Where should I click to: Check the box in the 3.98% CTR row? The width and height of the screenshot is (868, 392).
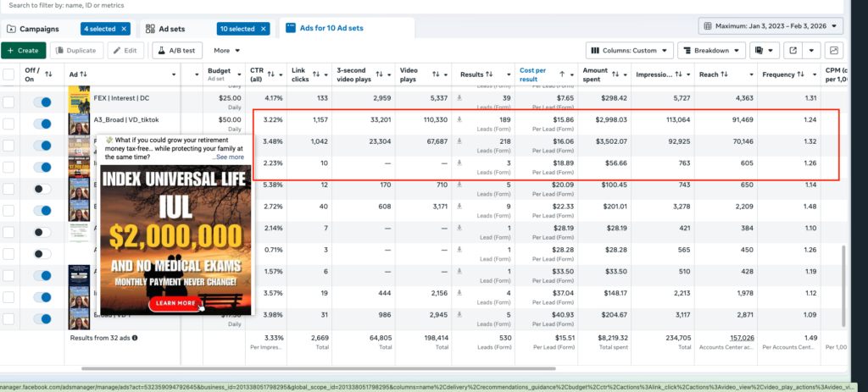tap(8, 319)
